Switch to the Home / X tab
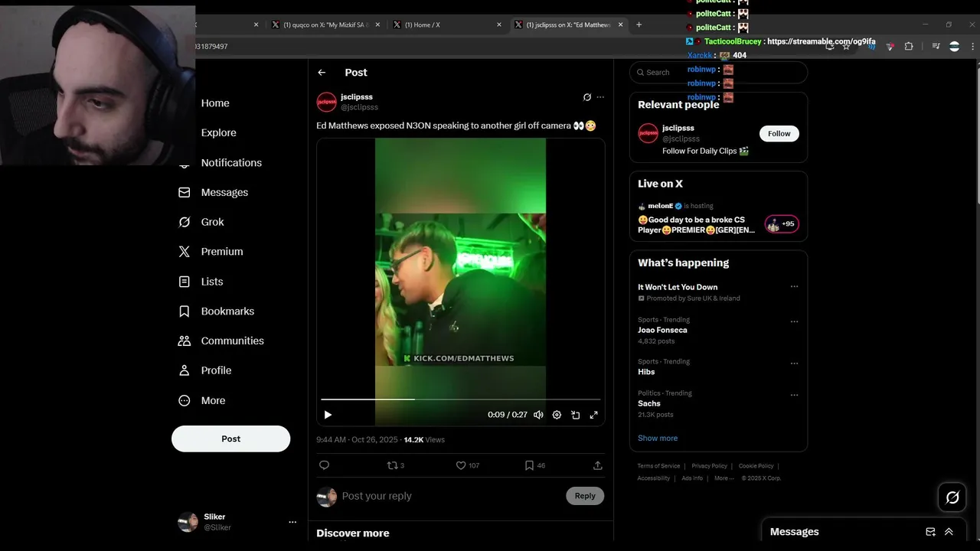 pyautogui.click(x=448, y=24)
